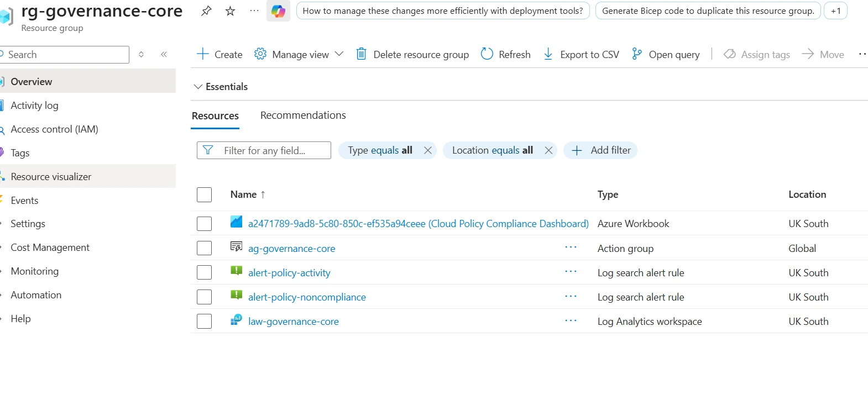The image size is (868, 400).
Task: Focus the Filter for any field input
Action: 264,150
